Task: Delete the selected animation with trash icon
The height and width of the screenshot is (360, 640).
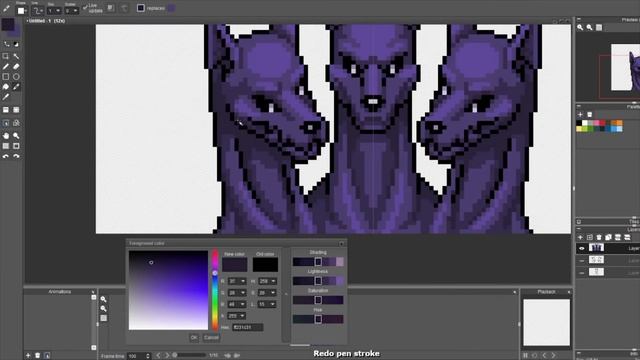Action: (x=38, y=356)
